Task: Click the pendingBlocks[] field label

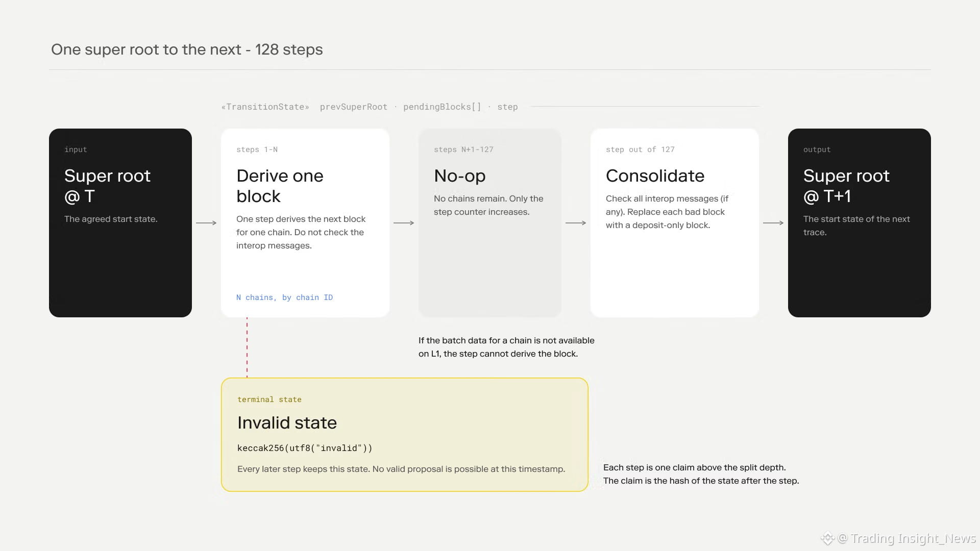Action: click(x=442, y=107)
